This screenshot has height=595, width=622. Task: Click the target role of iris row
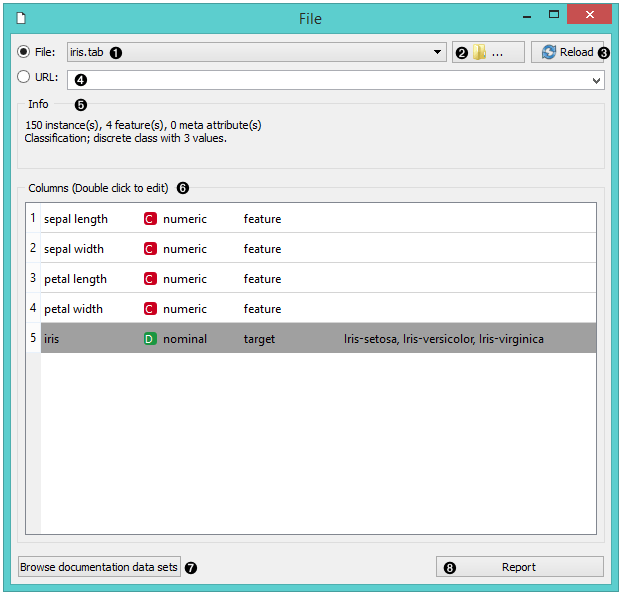tap(259, 339)
